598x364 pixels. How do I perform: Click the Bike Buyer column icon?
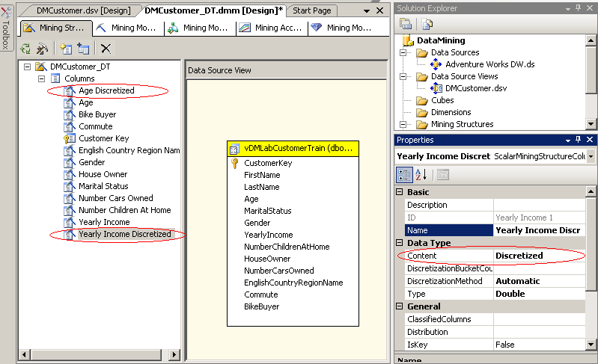pyautogui.click(x=70, y=114)
